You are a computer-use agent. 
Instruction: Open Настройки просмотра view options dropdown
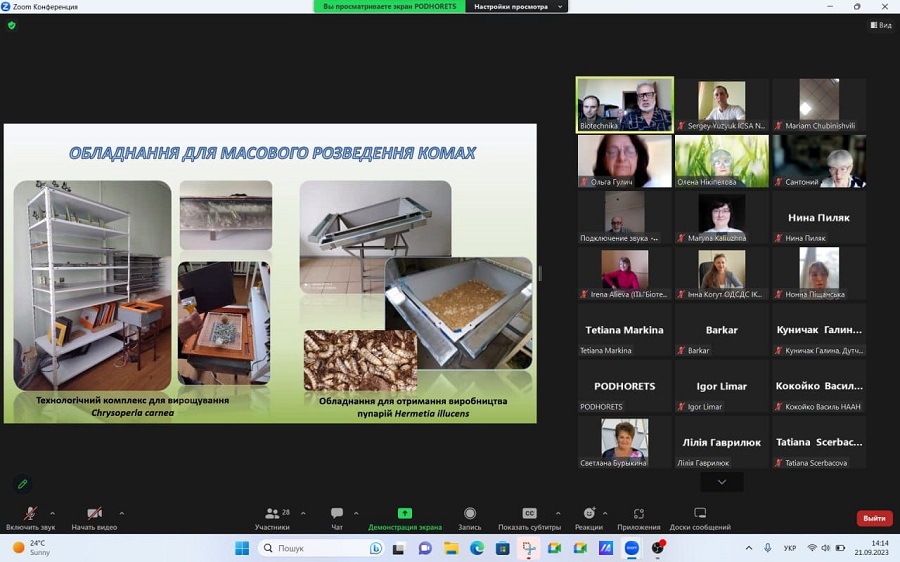pos(517,7)
